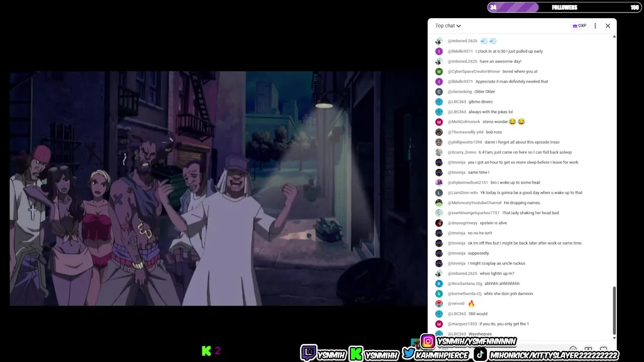Click avatar next to 'have an awesome day!'
Screen dimensions: 644x362
point(439,61)
